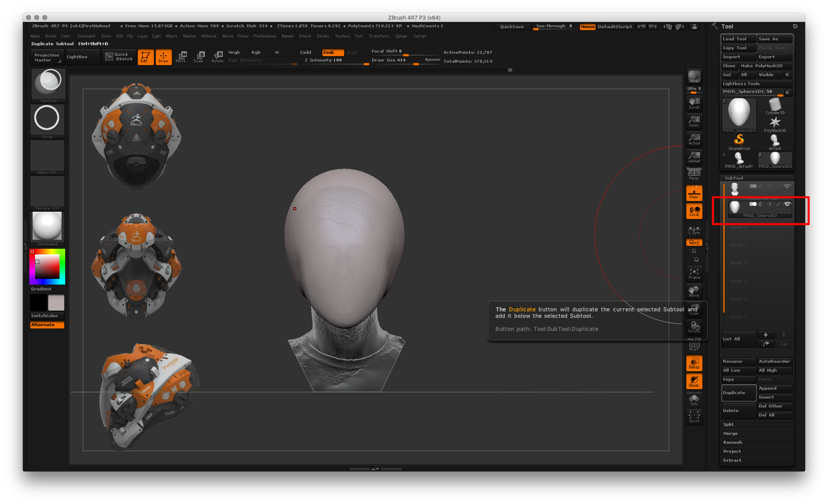Click the Load Tool button

point(739,39)
